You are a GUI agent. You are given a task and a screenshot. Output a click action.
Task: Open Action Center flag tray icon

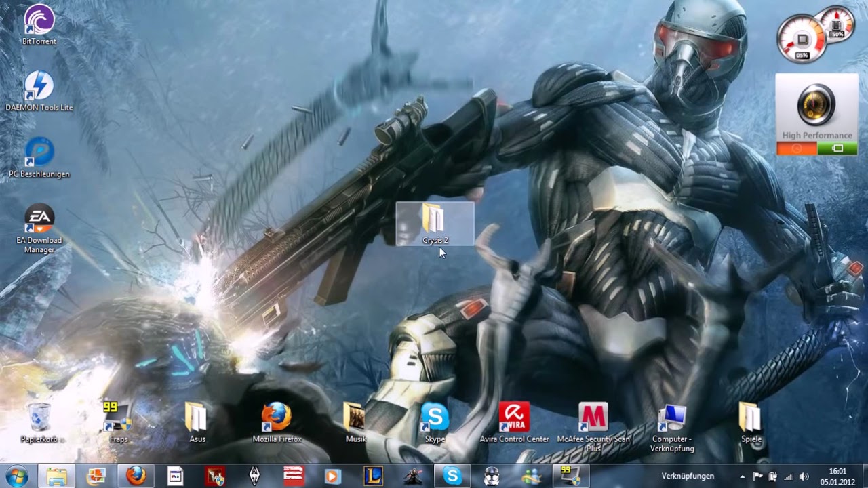coord(758,476)
